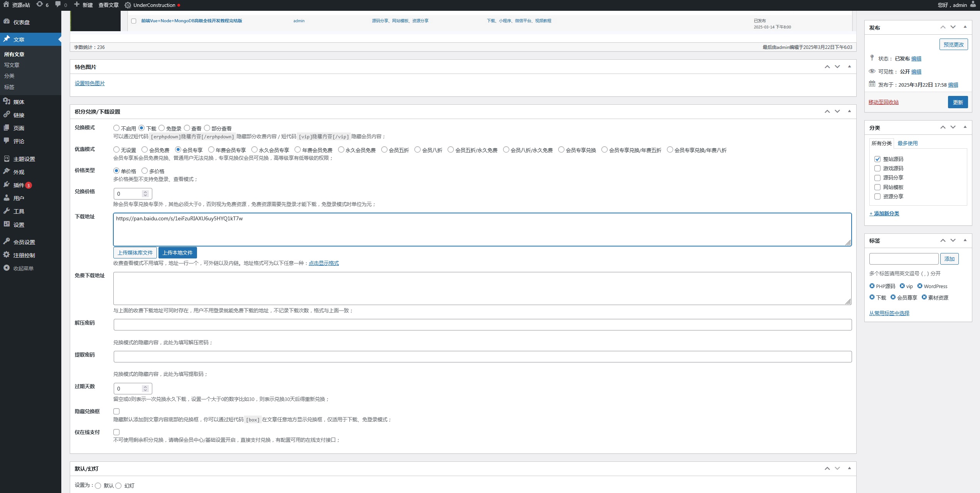The image size is (980, 493).
Task: Increase the 兑换价格 number stepper
Action: [145, 191]
